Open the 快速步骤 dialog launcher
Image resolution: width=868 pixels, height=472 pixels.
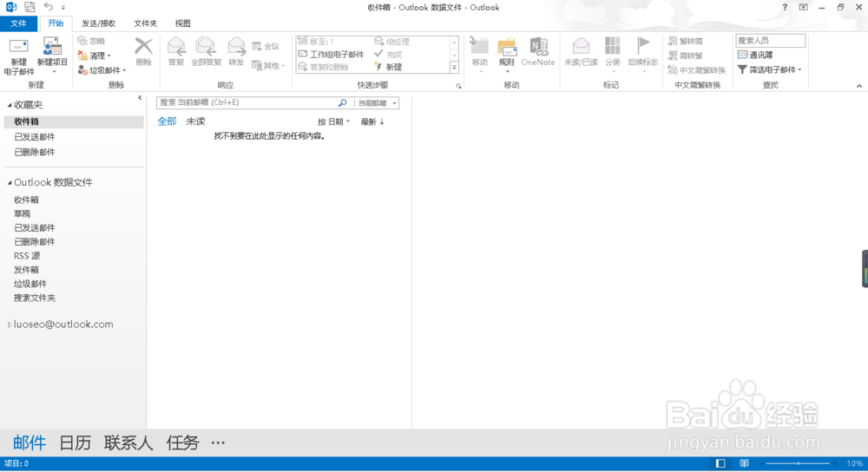[x=458, y=86]
